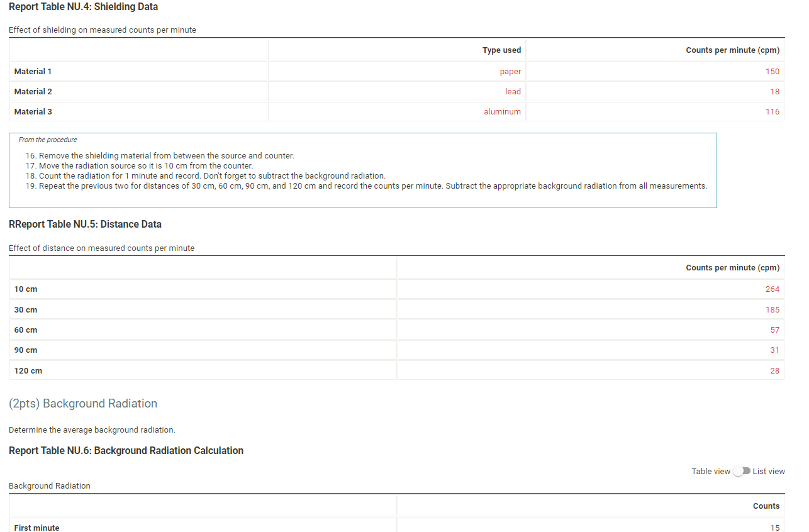Click the 'From the procedure' note box

tap(362, 170)
